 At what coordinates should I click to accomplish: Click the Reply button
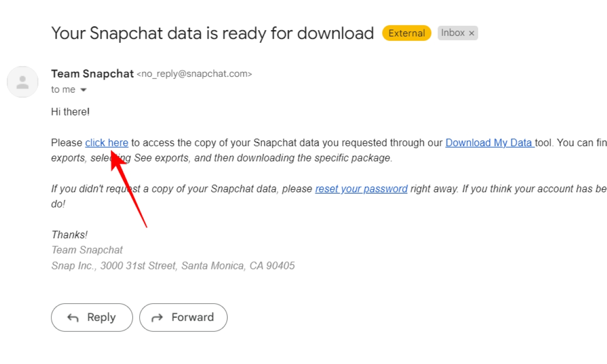point(91,317)
